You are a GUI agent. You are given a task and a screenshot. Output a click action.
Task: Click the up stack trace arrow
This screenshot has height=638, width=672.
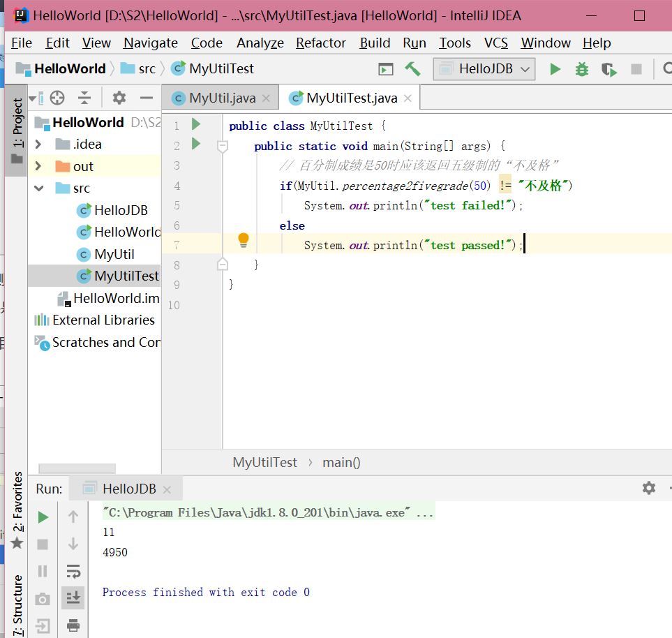[x=73, y=517]
